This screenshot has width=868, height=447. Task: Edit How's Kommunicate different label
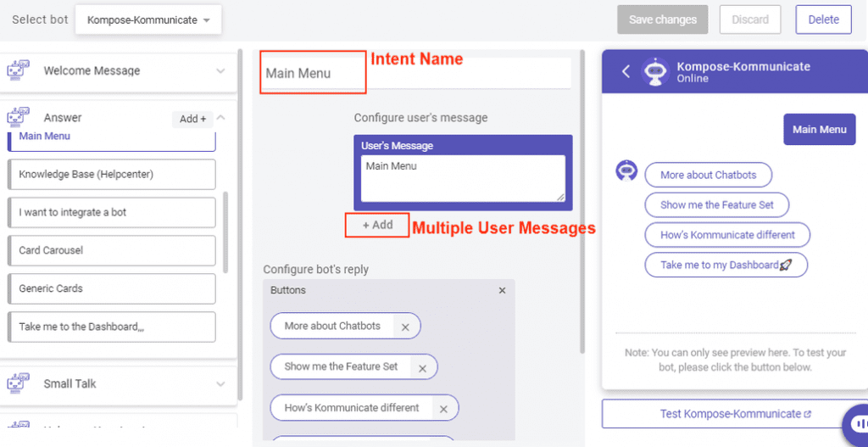pos(352,408)
